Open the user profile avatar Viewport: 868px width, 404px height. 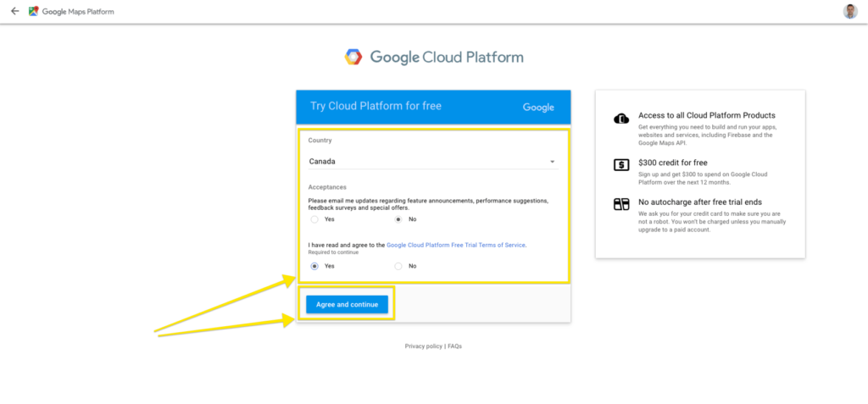tap(850, 11)
